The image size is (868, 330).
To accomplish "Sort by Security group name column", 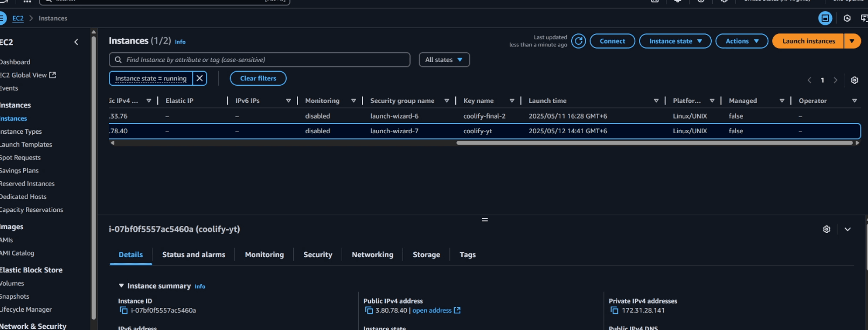I will 447,101.
